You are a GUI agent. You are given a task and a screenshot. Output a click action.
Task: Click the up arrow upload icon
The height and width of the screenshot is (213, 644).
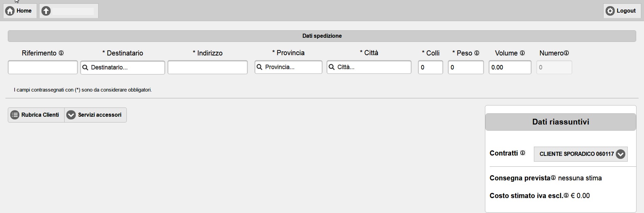(x=46, y=11)
